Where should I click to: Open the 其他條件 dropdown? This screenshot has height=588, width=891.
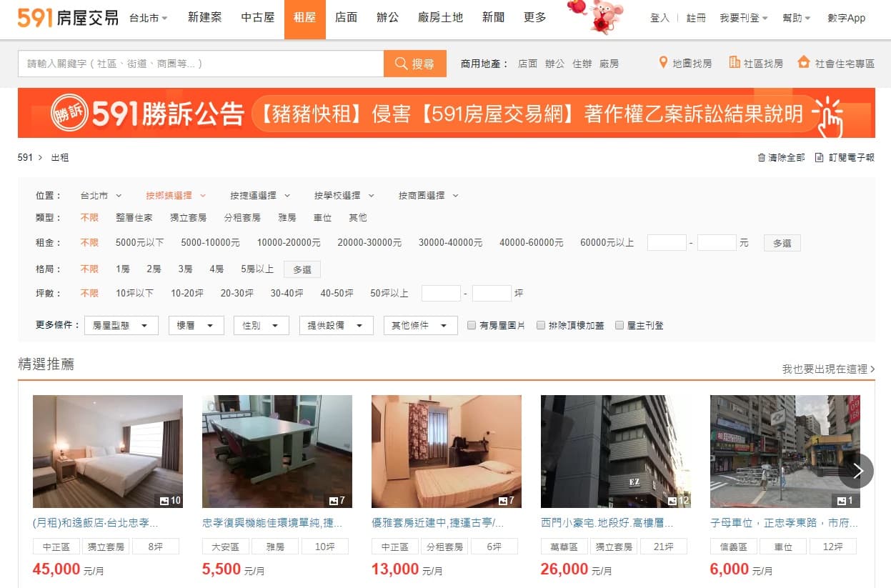tap(420, 326)
